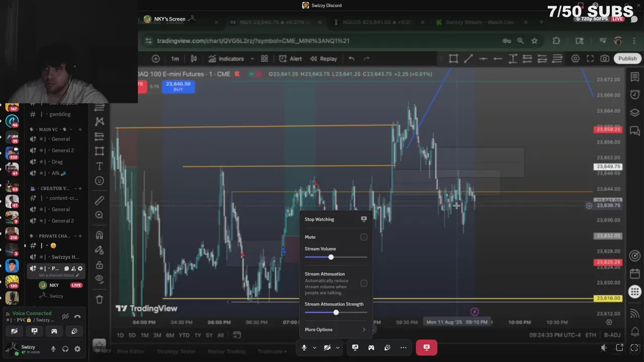Click Stop Watching menu entry
Screen dimensions: 644x362
[x=336, y=219]
